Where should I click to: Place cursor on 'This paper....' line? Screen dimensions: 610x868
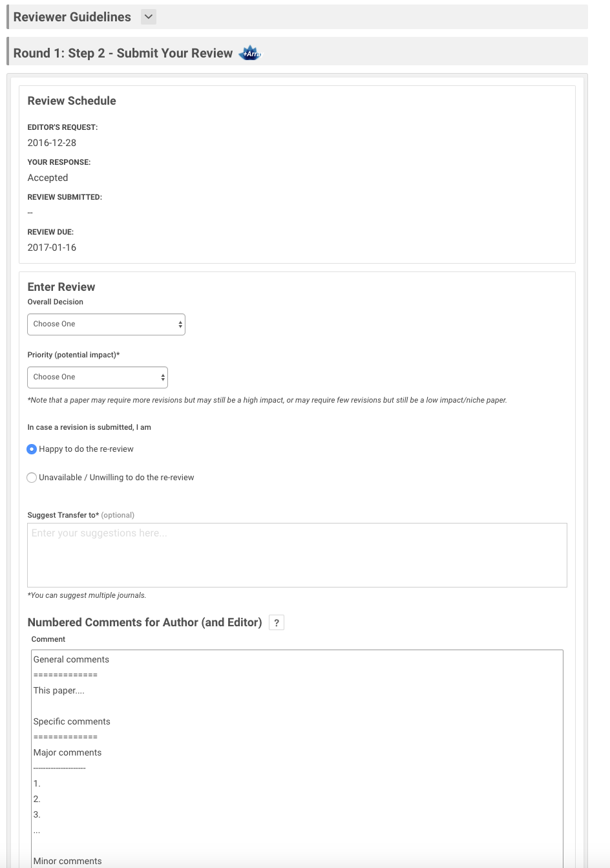point(59,691)
